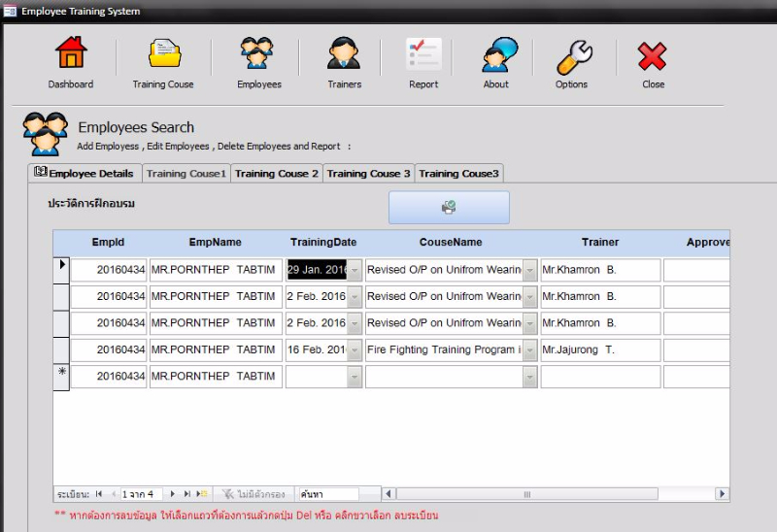Open the Employees toolbar icon
The height and width of the screenshot is (532, 777).
258,54
